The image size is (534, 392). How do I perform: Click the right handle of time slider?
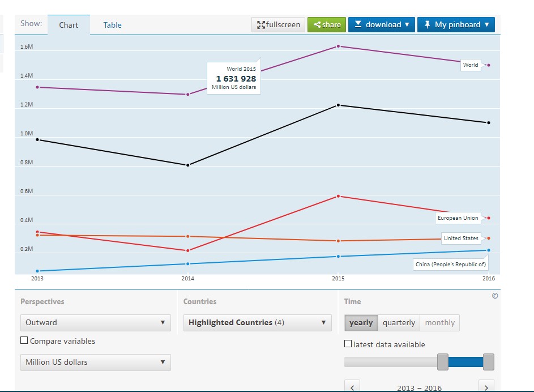[x=488, y=361]
